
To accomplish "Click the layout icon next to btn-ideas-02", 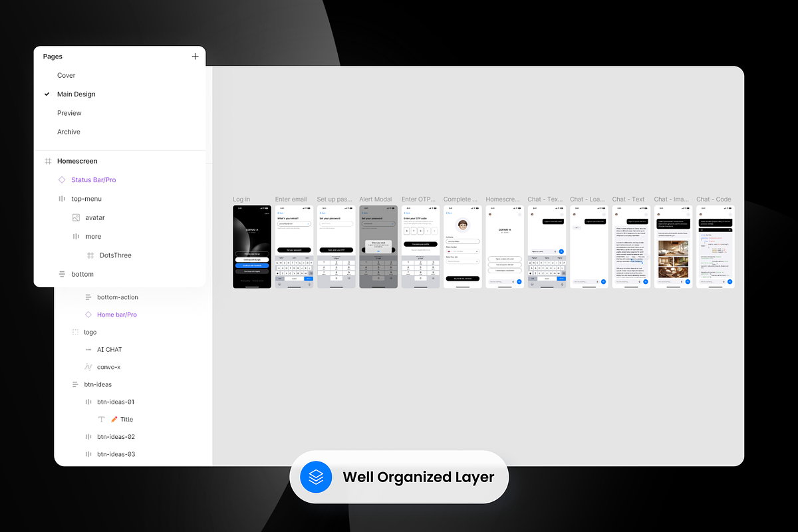I will pyautogui.click(x=88, y=437).
